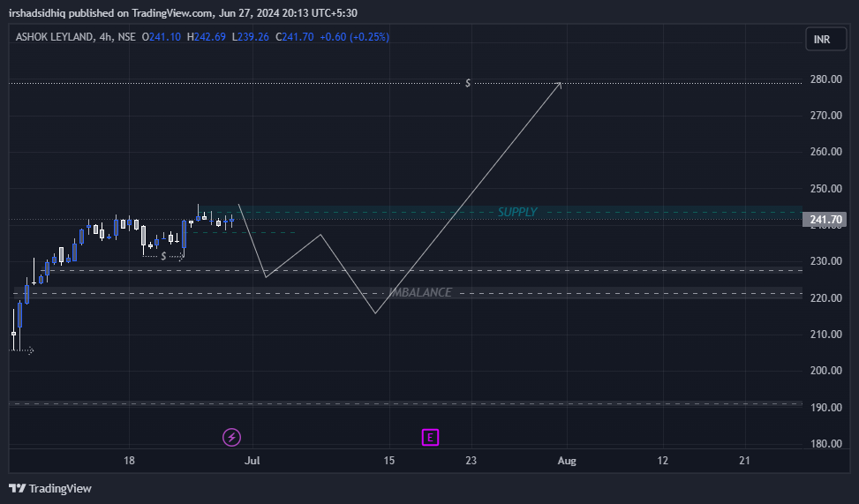Click the IMBALANCE zone label
Viewport: 859px width, 504px height.
point(420,292)
